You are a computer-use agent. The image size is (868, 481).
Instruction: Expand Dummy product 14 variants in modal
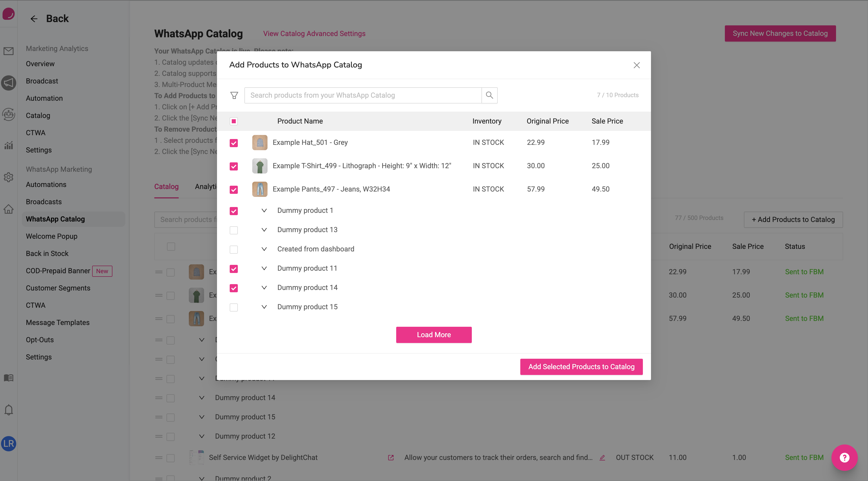coord(264,288)
